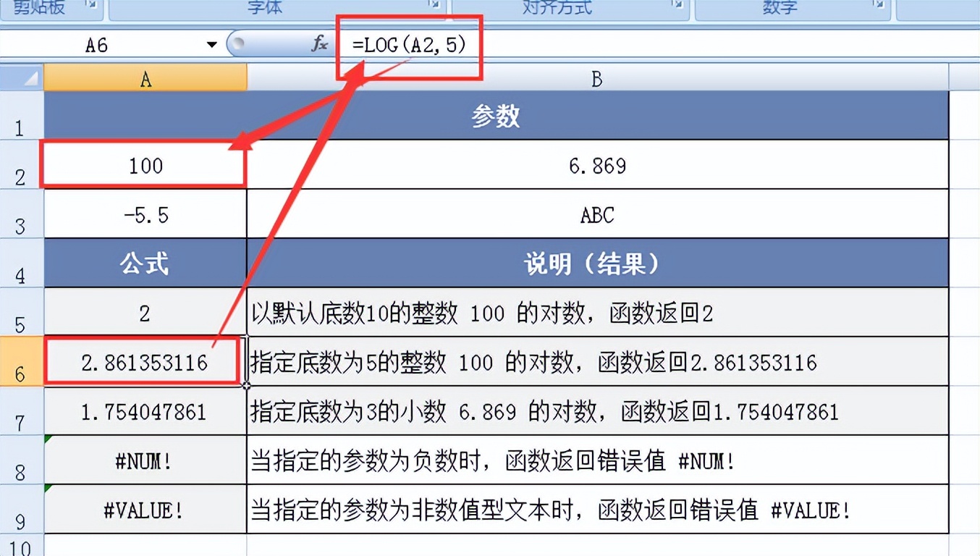Select cell containing ABC

pyautogui.click(x=597, y=214)
